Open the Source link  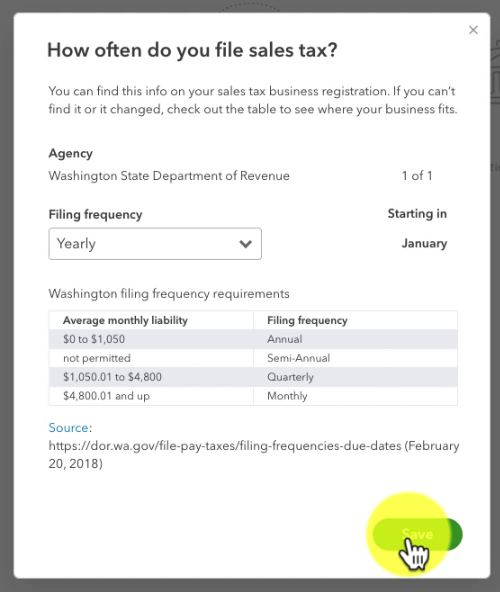68,427
